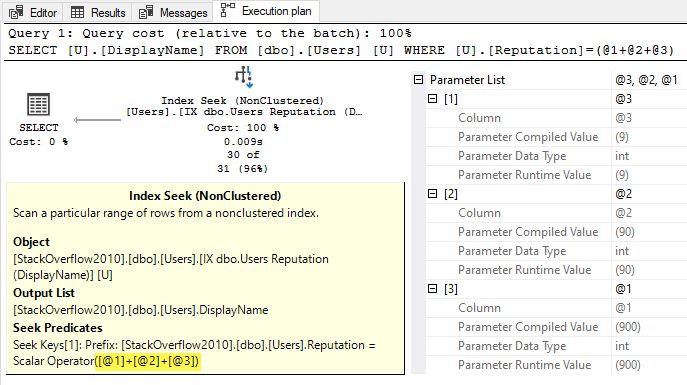Screen dimensions: 687x385
Task: Click the @2 value in the [2] row
Action: (623, 194)
